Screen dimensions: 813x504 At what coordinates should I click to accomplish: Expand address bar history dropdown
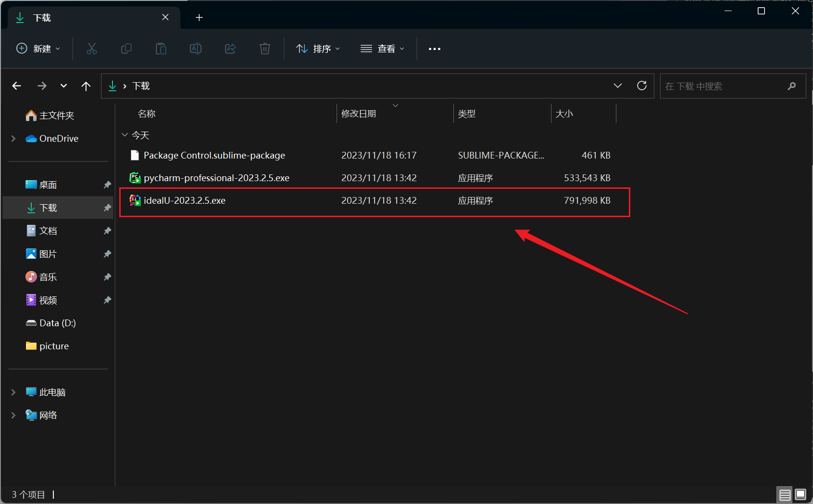click(618, 86)
